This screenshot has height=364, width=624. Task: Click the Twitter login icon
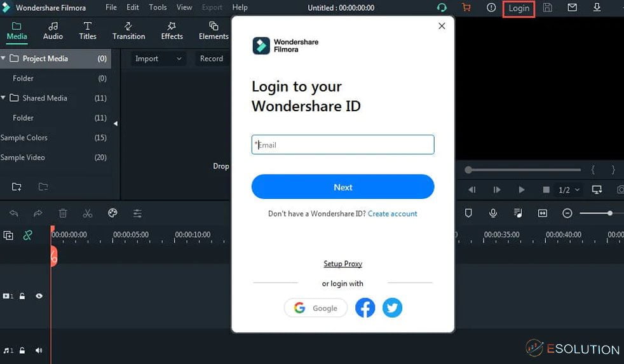[x=392, y=308]
